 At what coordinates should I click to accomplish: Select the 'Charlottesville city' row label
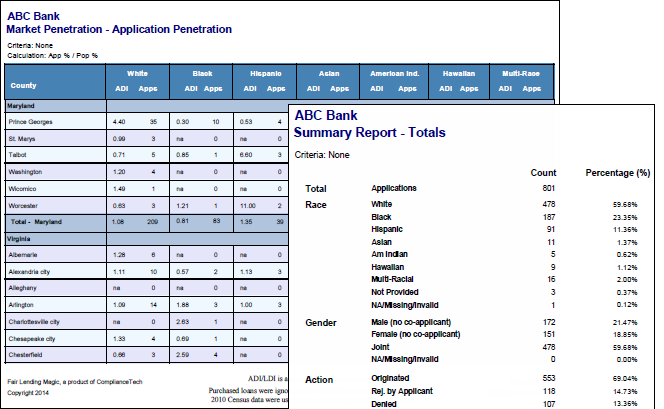click(x=34, y=322)
